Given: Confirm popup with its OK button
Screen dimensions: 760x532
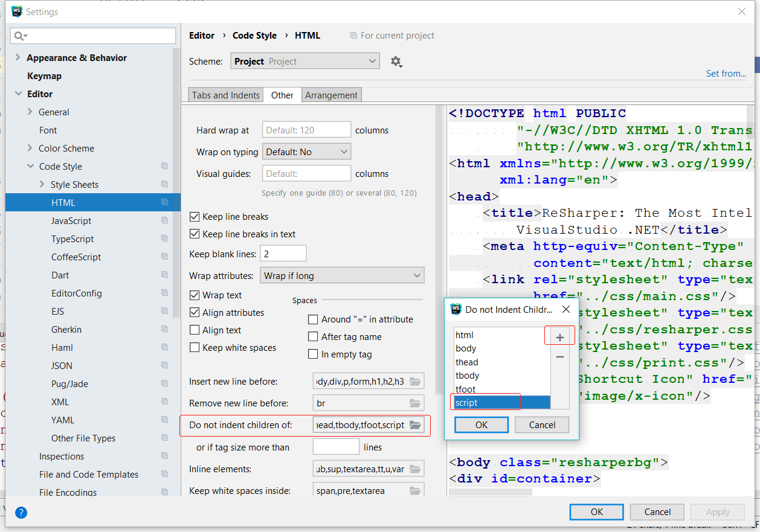Looking at the screenshot, I should pyautogui.click(x=481, y=425).
